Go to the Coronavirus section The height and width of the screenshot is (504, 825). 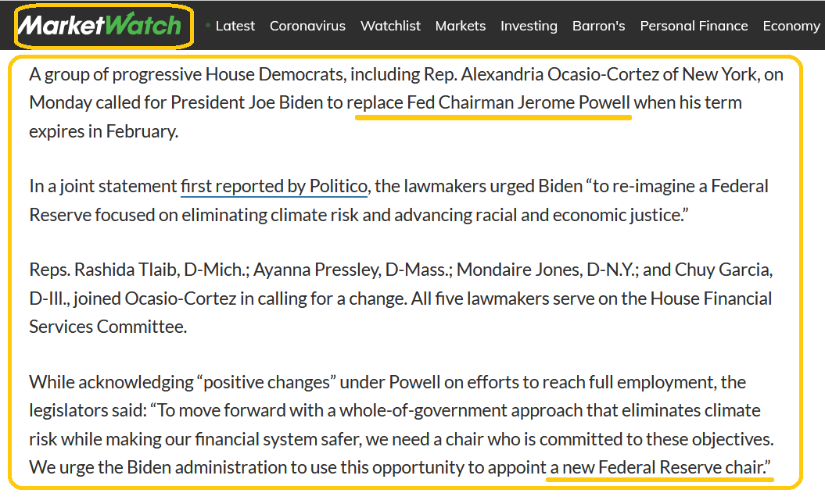click(x=307, y=26)
